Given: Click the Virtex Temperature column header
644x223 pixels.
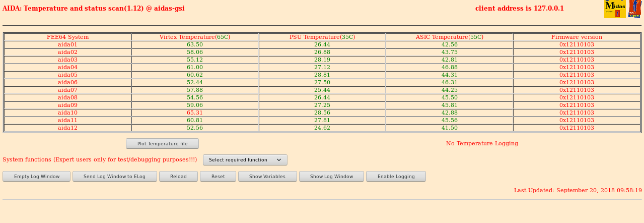Looking at the screenshot, I should click(x=195, y=37).
